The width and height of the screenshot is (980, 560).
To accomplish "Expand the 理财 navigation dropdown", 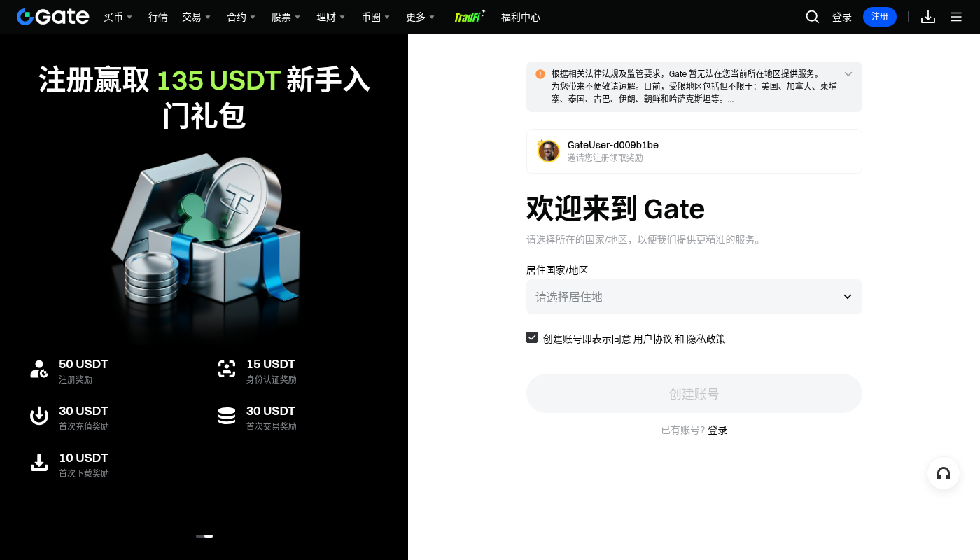I will tap(330, 17).
